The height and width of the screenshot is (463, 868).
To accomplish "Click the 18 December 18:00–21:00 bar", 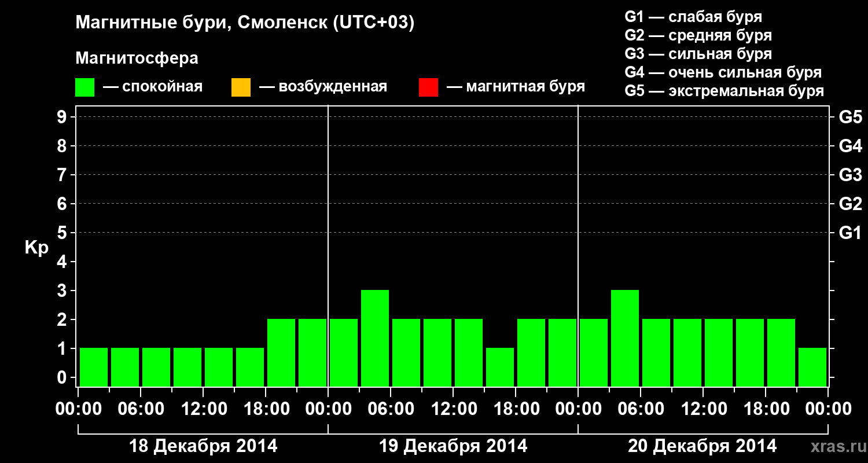I will tap(281, 352).
